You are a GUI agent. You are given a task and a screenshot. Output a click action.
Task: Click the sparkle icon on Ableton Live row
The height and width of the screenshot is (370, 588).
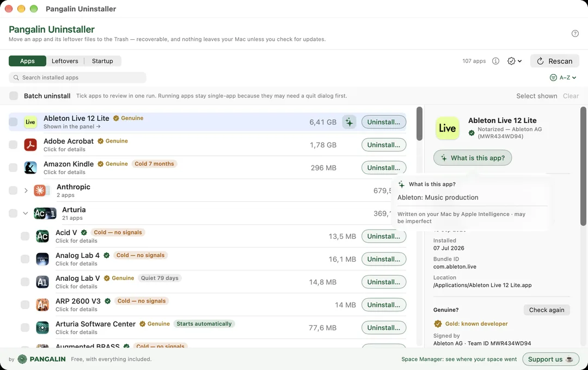pyautogui.click(x=349, y=122)
